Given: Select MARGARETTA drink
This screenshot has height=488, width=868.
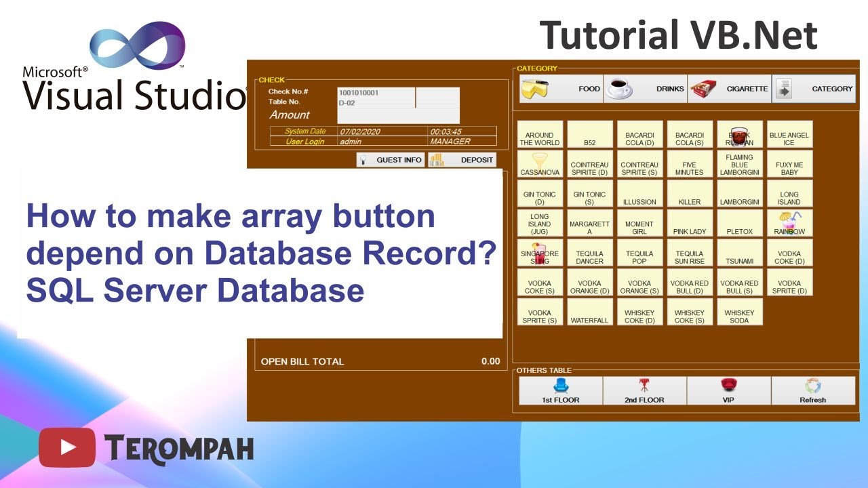Looking at the screenshot, I should [x=590, y=223].
